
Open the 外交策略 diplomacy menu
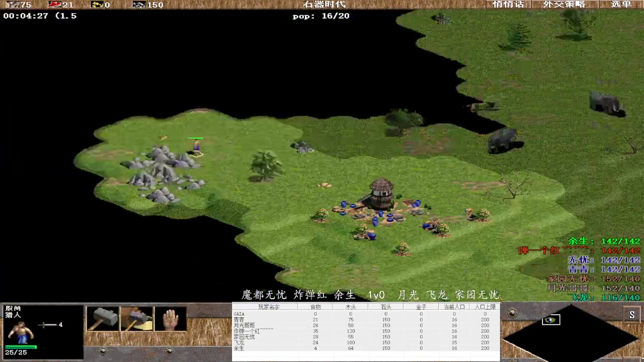564,5
